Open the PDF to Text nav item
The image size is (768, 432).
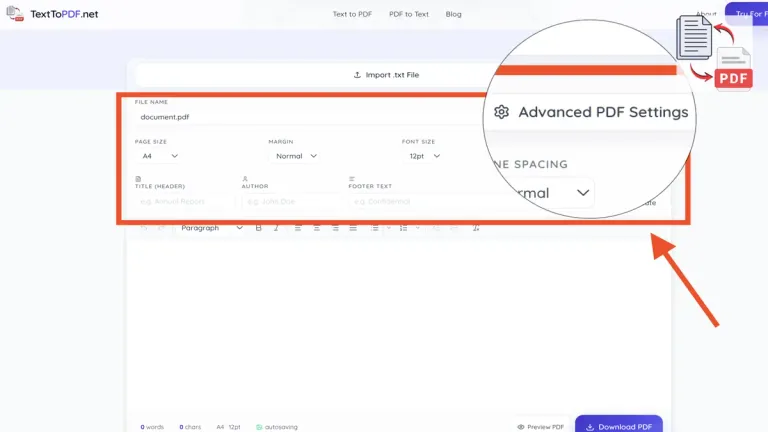coord(409,14)
